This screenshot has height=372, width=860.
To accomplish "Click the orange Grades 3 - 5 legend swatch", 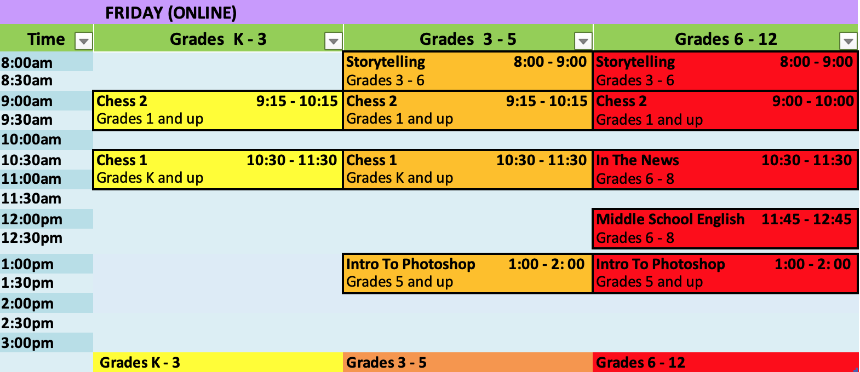I will [467, 362].
